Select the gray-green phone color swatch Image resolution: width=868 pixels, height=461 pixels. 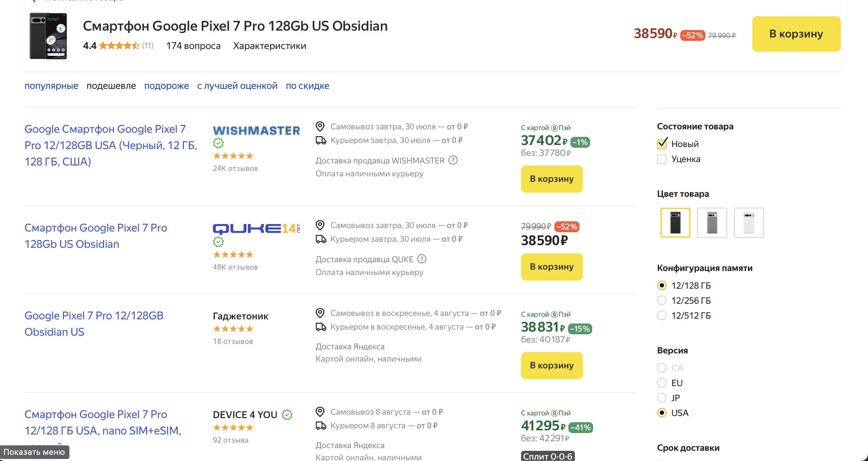coord(712,223)
